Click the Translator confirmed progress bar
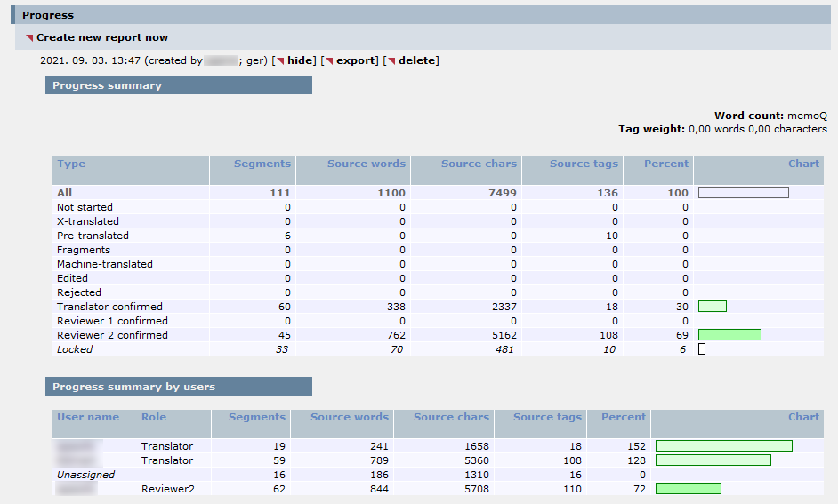 click(713, 307)
